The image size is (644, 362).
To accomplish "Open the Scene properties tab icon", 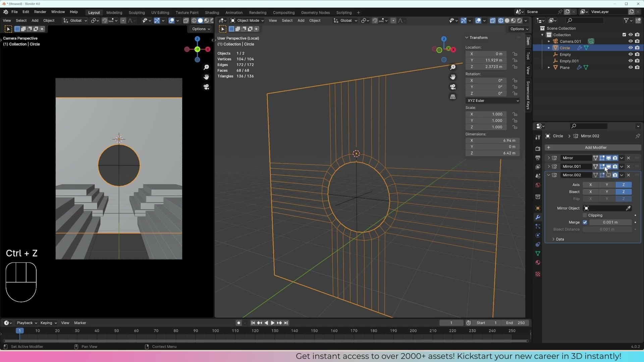I will (538, 176).
